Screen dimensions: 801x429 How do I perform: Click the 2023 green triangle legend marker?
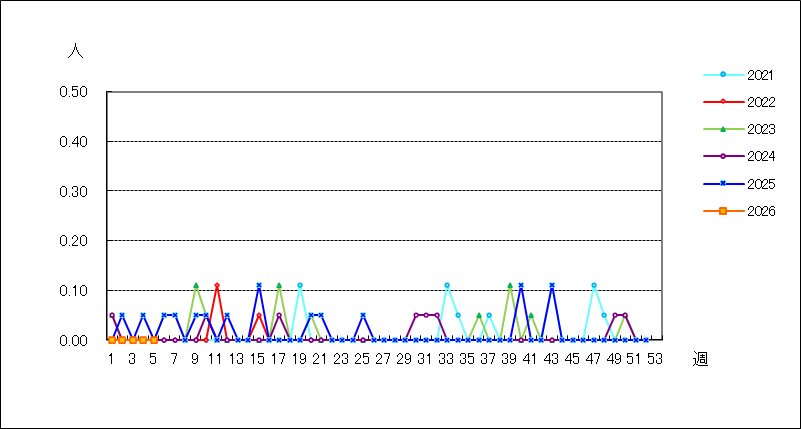click(x=723, y=129)
